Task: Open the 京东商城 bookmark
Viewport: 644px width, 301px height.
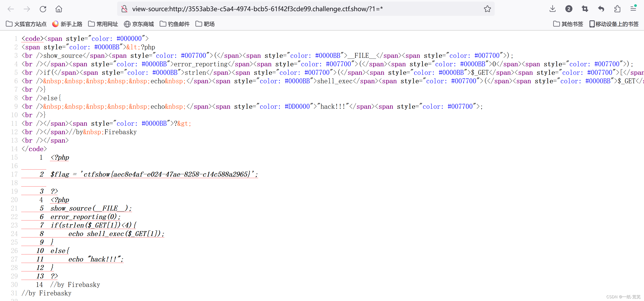Action: [x=139, y=24]
